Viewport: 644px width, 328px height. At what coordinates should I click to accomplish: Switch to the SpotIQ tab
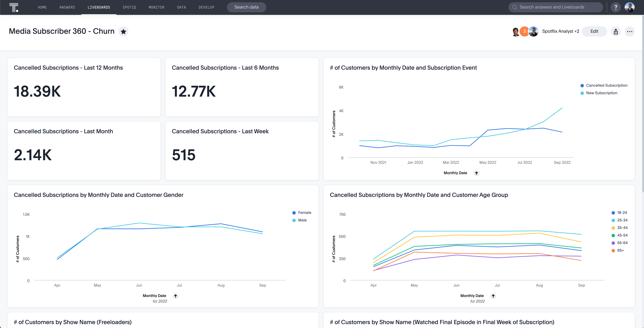tap(129, 7)
